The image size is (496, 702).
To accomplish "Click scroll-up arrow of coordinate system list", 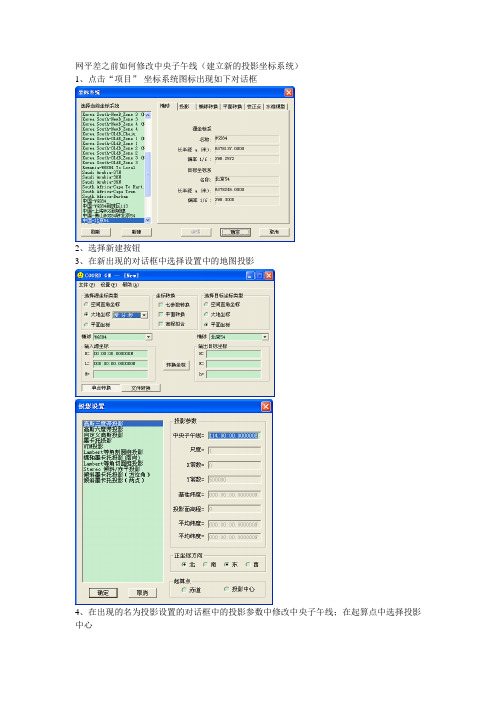I will tap(148, 115).
